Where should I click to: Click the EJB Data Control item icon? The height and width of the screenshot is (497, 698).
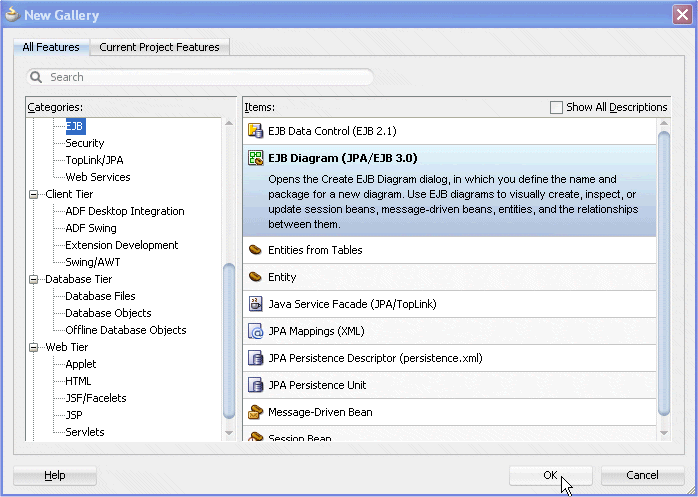pyautogui.click(x=255, y=130)
